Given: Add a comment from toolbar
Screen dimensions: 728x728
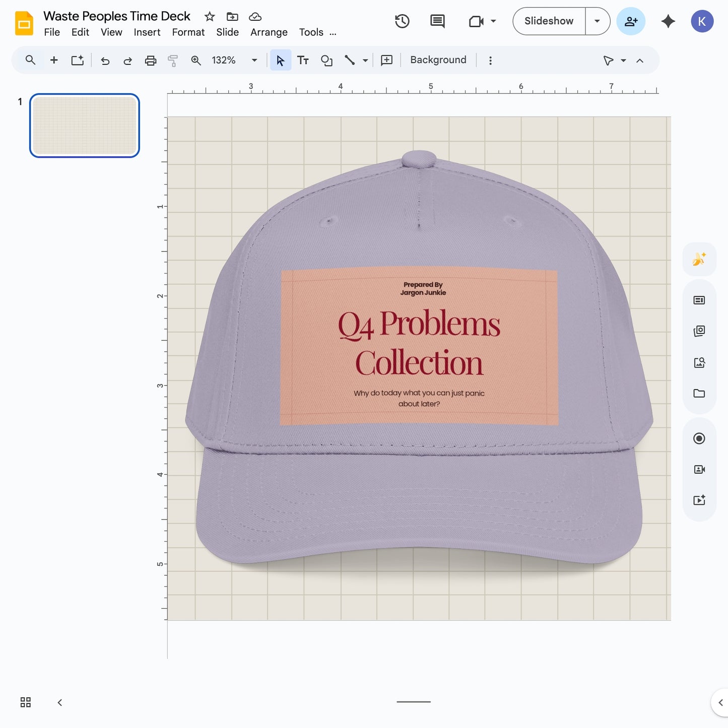Looking at the screenshot, I should click(x=386, y=60).
